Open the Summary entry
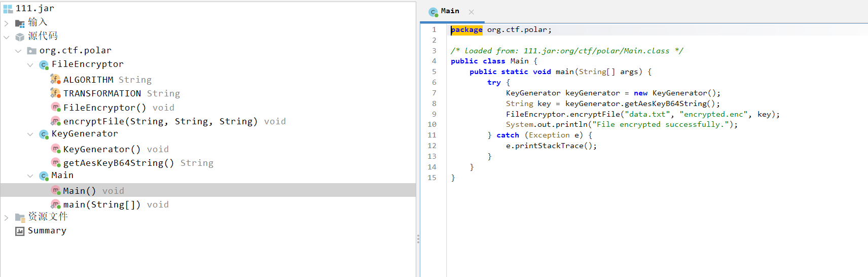Viewport: 868px width, 277px height. point(47,230)
